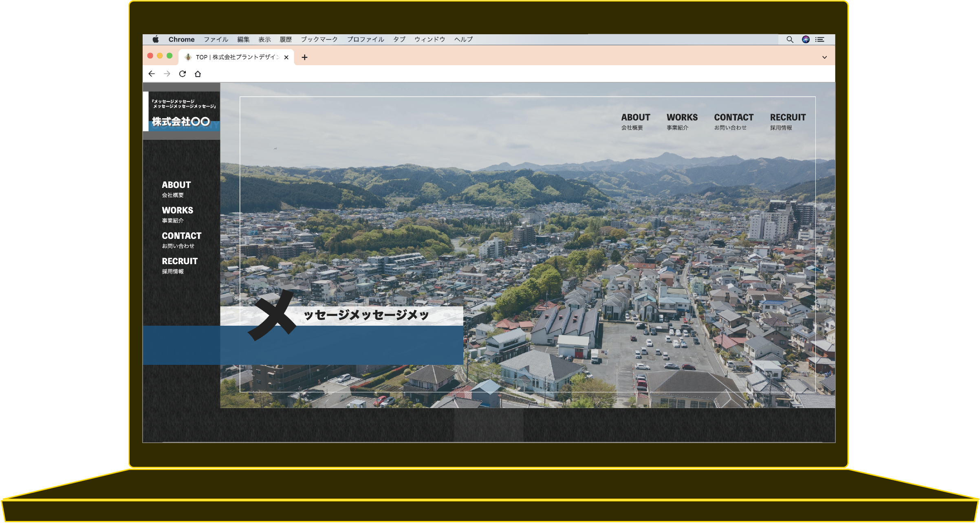This screenshot has height=523, width=980.
Task: Open Spotlight search in menu bar
Action: (790, 40)
